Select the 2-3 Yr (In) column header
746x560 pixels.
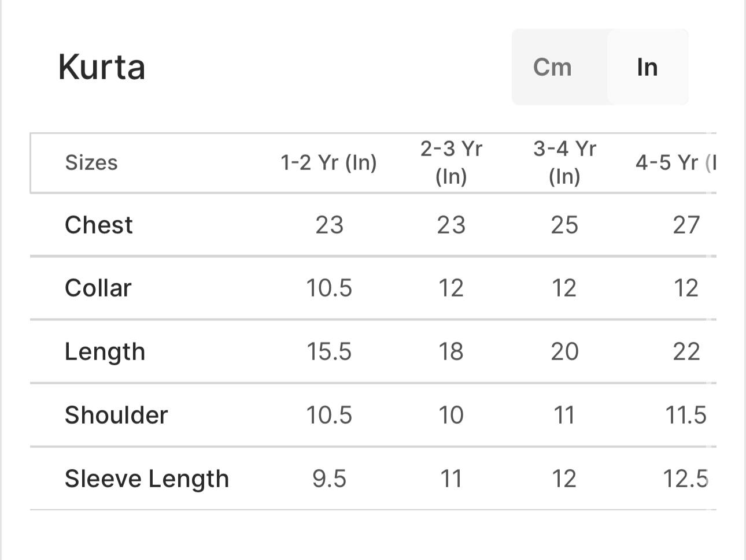(451, 163)
